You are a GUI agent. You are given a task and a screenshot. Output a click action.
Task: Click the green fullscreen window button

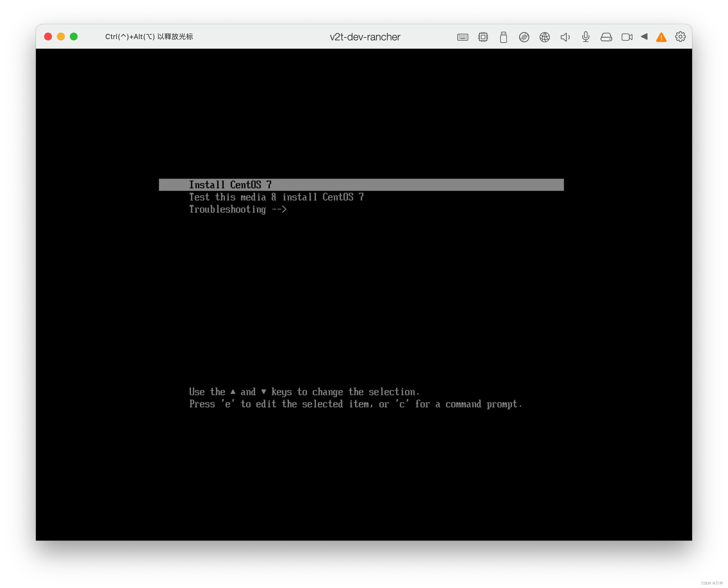point(74,37)
